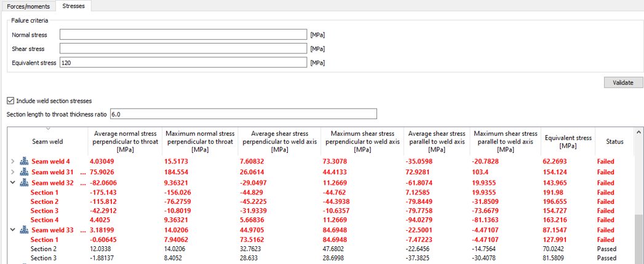Click the Seam weld 4 icon
Screen dimensions: 644x264
tap(24, 161)
